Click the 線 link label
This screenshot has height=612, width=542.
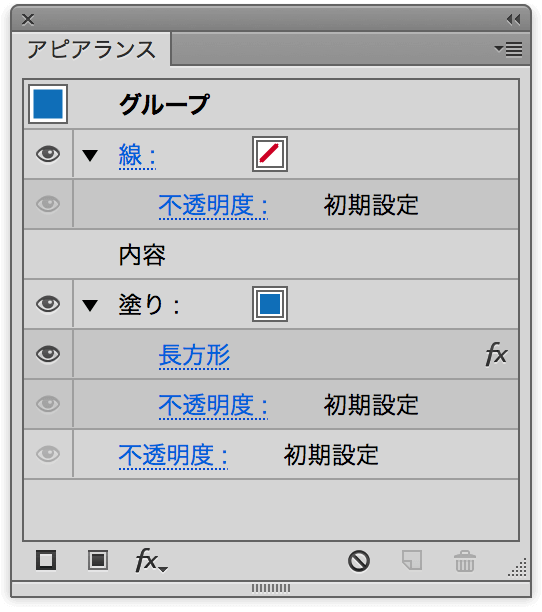click(137, 155)
